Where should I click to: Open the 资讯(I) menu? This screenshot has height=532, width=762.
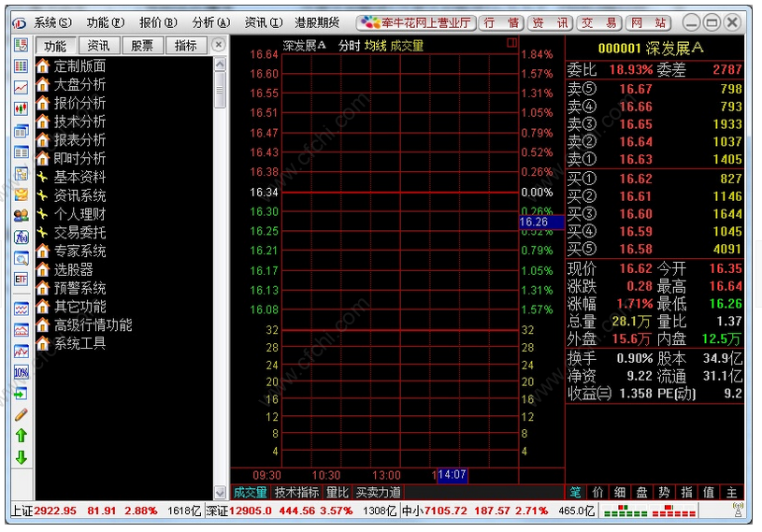(x=264, y=22)
